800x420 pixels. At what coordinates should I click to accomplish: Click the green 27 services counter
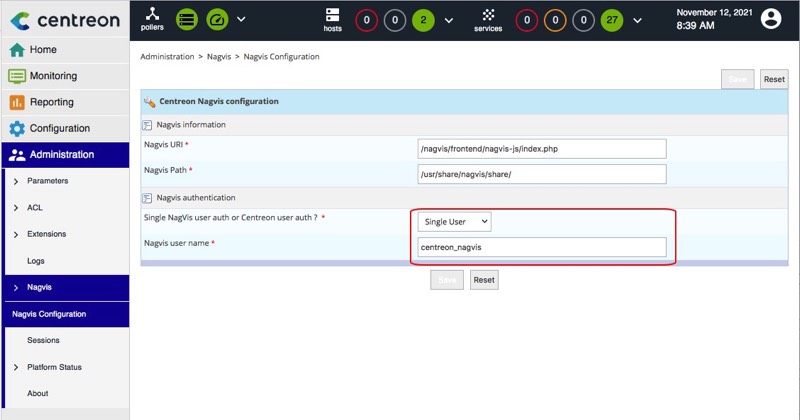pos(611,20)
